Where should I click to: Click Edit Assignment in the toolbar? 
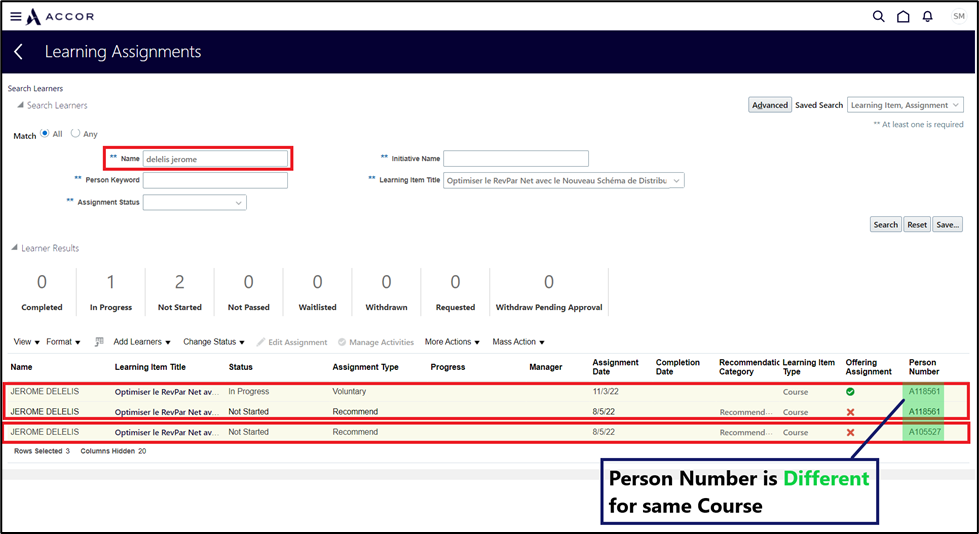click(292, 342)
